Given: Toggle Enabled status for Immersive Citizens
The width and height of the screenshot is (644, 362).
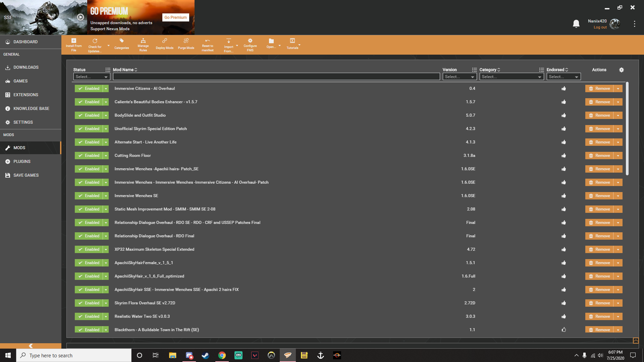Looking at the screenshot, I should coord(89,88).
